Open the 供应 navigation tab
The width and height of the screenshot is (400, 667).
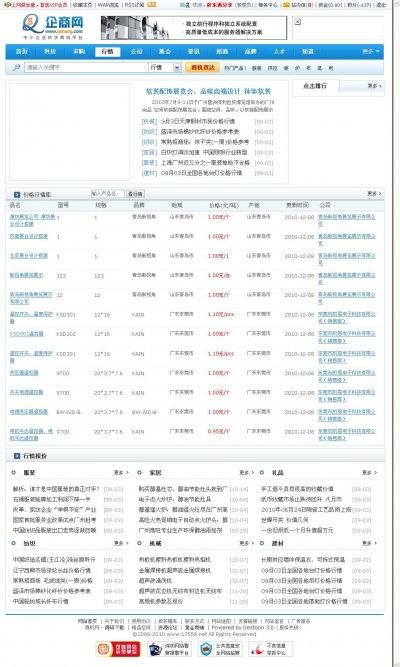click(50, 51)
